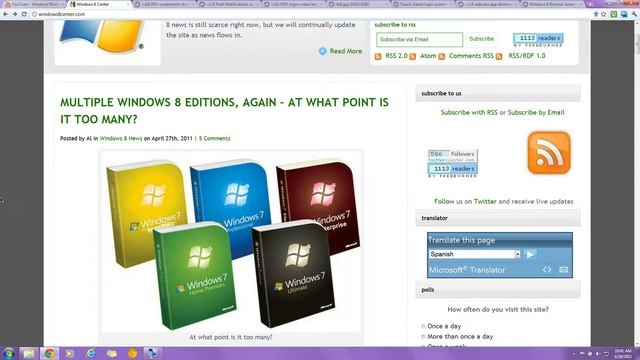Bookmark this page with the star icon
Screen dimensions: 640x360
point(604,14)
